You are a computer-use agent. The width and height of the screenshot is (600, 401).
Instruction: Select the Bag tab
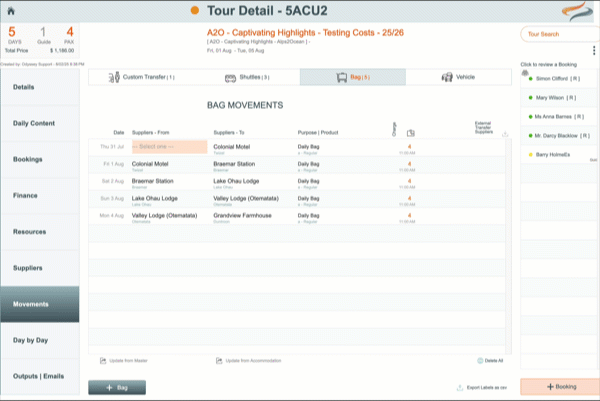point(353,77)
